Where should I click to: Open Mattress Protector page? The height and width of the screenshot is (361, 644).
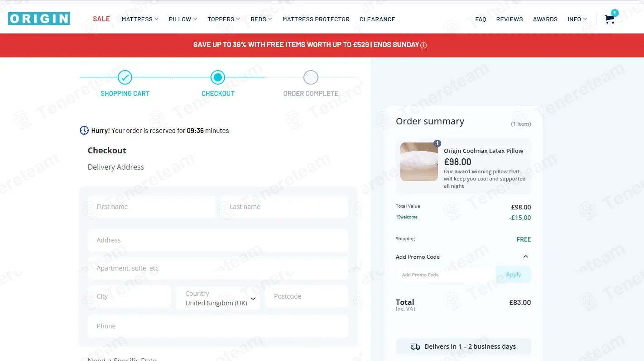pyautogui.click(x=316, y=19)
